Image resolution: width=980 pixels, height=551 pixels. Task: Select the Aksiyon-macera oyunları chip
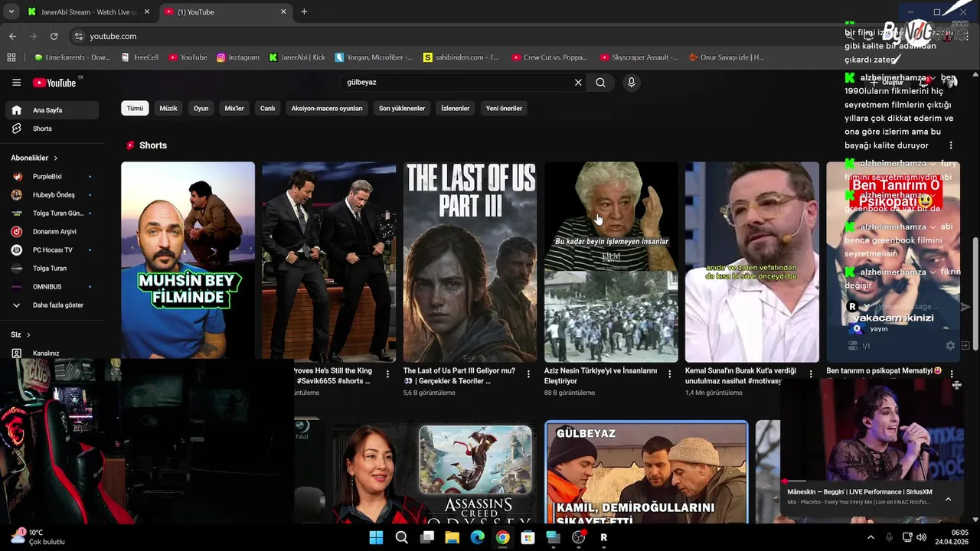tap(327, 108)
